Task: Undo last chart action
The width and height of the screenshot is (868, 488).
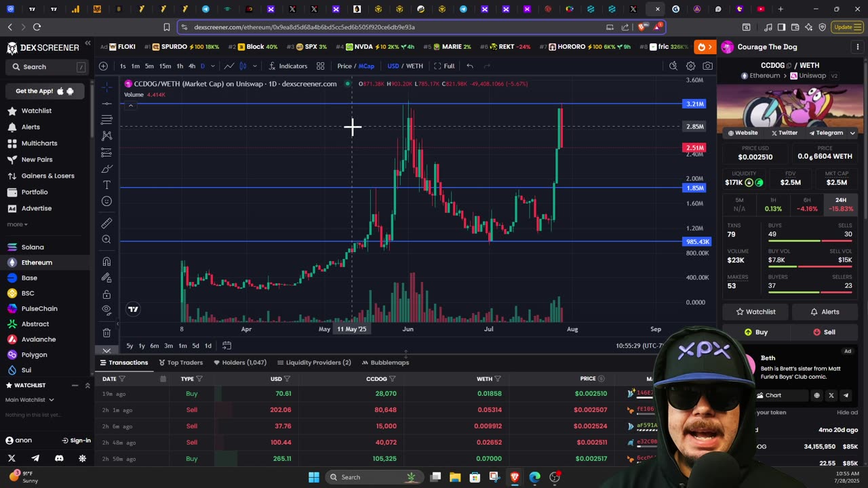Action: [469, 66]
